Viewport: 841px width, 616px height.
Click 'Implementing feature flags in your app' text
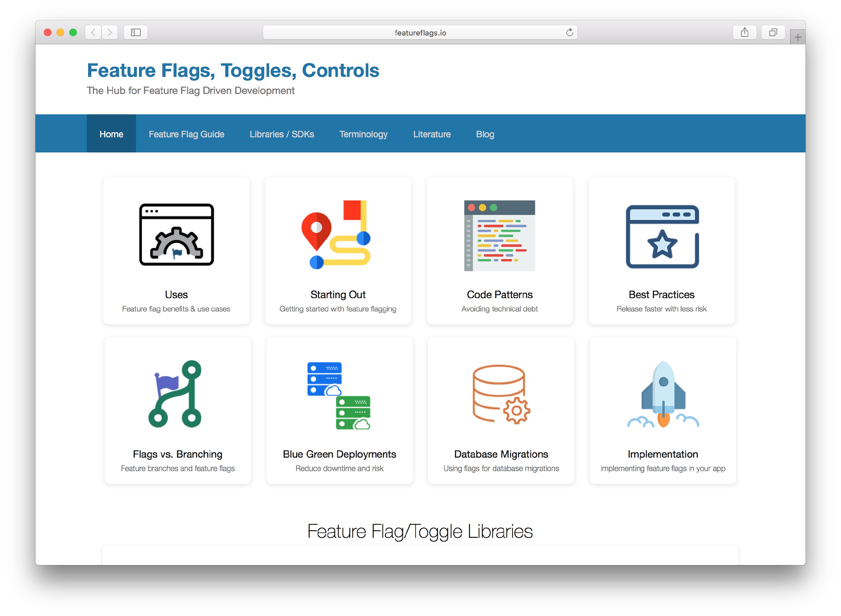[x=663, y=468]
